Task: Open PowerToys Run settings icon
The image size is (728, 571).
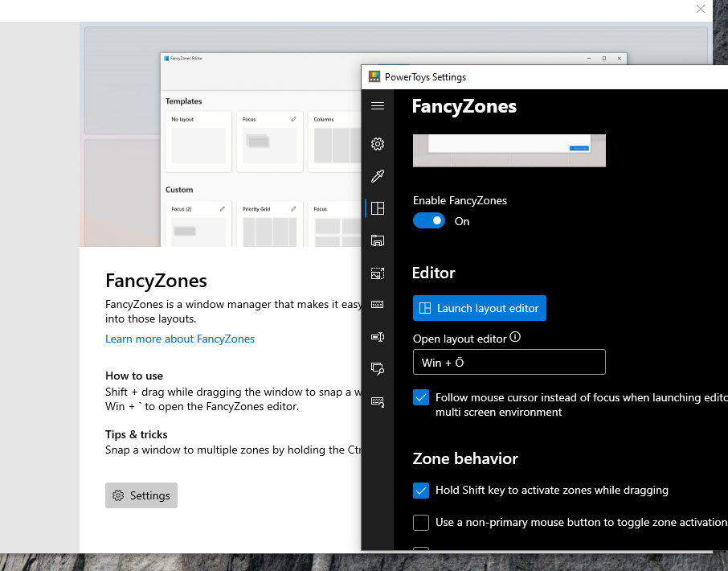Action: [x=378, y=369]
